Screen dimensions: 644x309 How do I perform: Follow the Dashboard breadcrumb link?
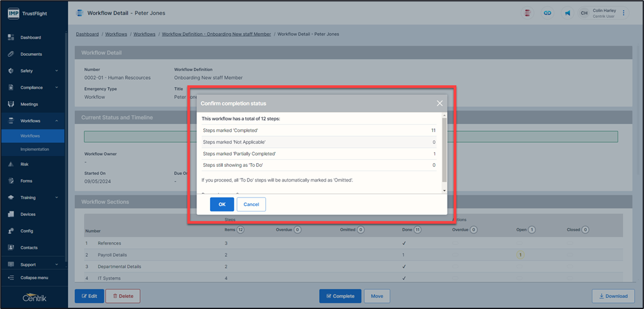[x=87, y=34]
